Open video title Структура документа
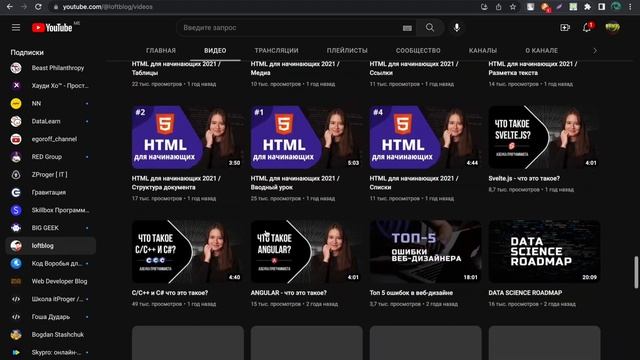This screenshot has height=360, width=640. point(176,183)
